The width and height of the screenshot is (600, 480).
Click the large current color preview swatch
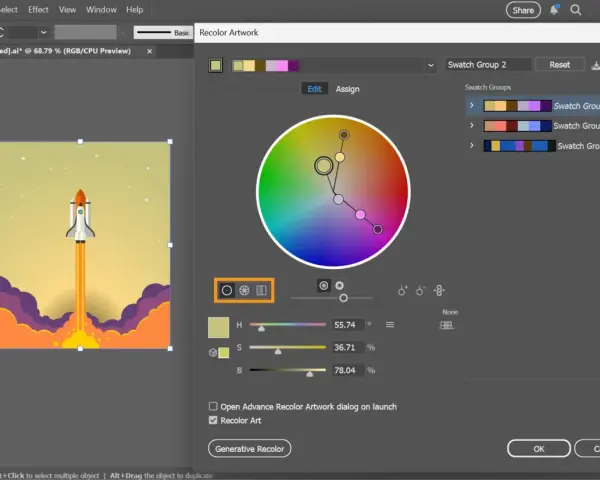[218, 328]
